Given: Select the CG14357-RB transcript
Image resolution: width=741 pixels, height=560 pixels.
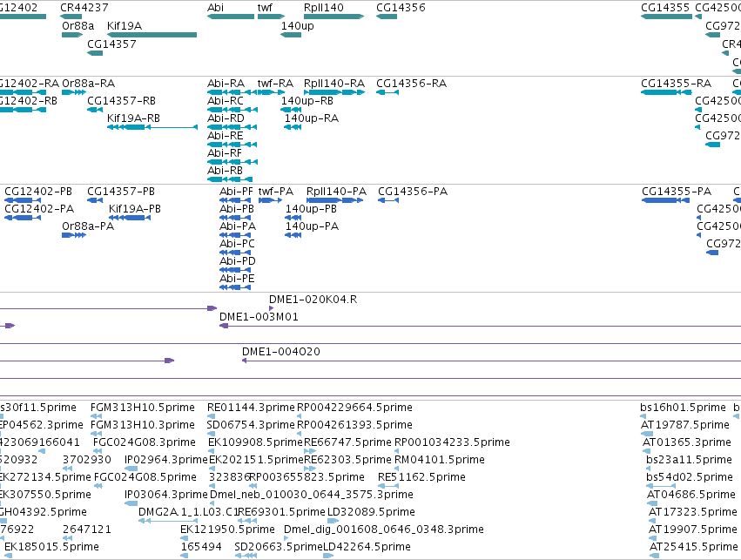Looking at the screenshot, I should click(95, 110).
